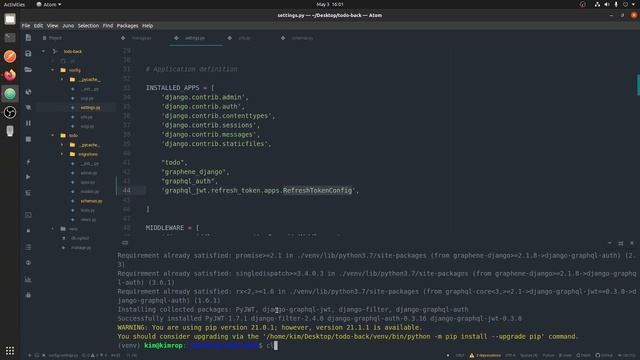Click the Juno save file icon
This screenshot has width=640, height=360.
[28, 53]
